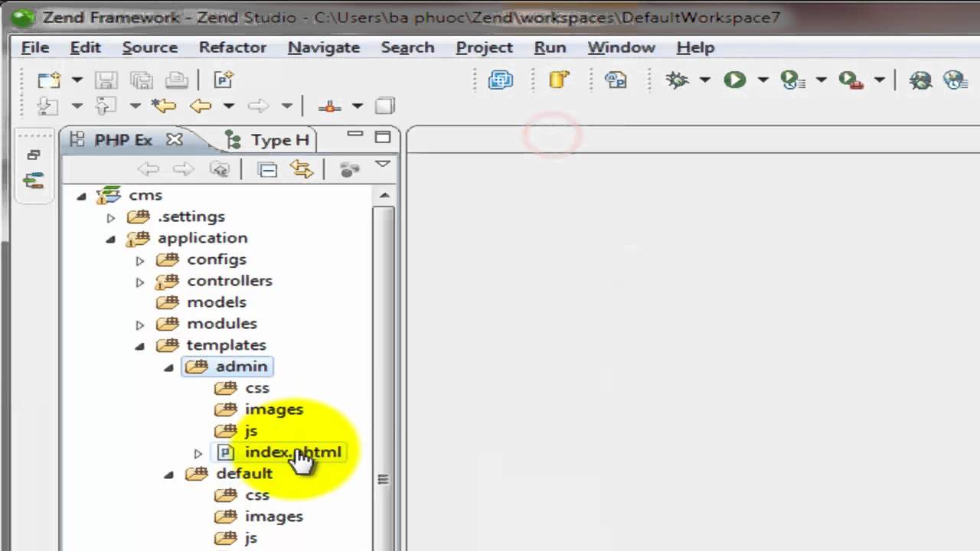Click the Forward navigation arrow in toolbar
This screenshot has height=551, width=980.
(259, 106)
